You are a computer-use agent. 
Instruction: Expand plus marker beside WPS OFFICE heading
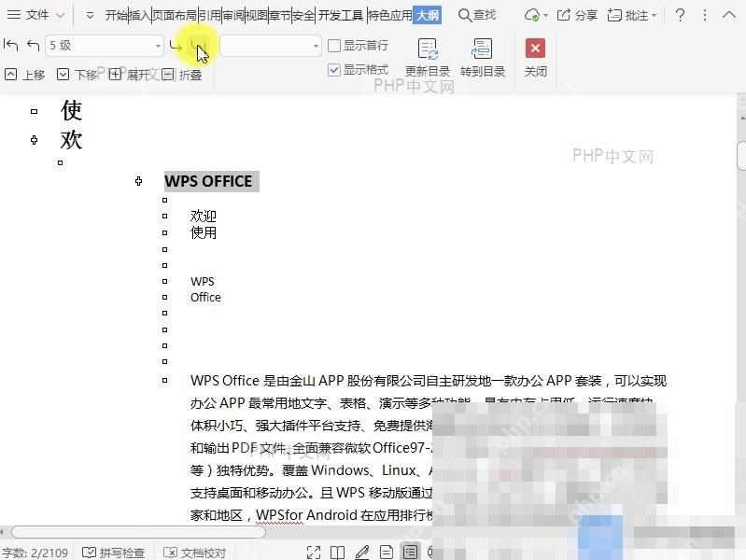pyautogui.click(x=138, y=181)
